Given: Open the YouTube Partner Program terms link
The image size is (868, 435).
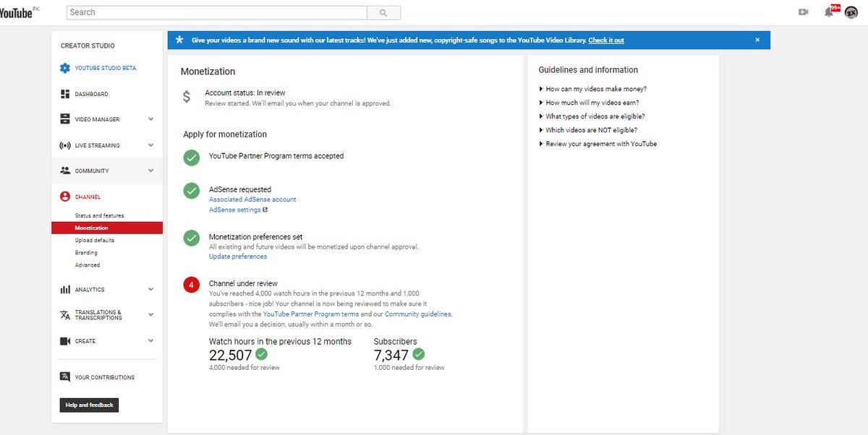Looking at the screenshot, I should click(311, 314).
